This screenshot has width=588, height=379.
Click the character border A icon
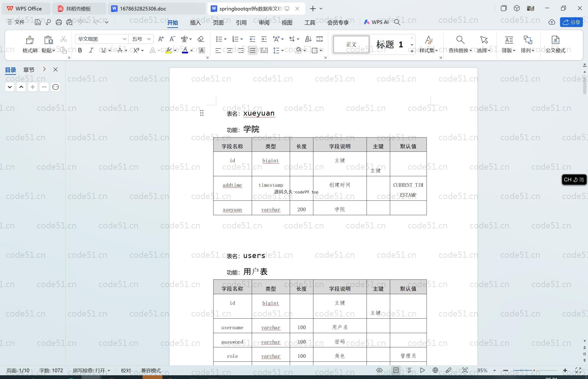(202, 50)
